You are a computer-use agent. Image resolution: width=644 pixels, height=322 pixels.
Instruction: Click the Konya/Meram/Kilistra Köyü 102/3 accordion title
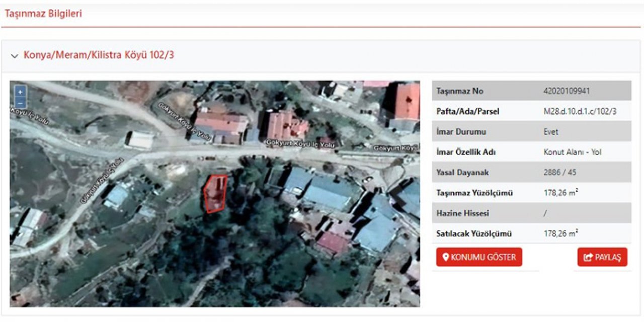pyautogui.click(x=99, y=55)
